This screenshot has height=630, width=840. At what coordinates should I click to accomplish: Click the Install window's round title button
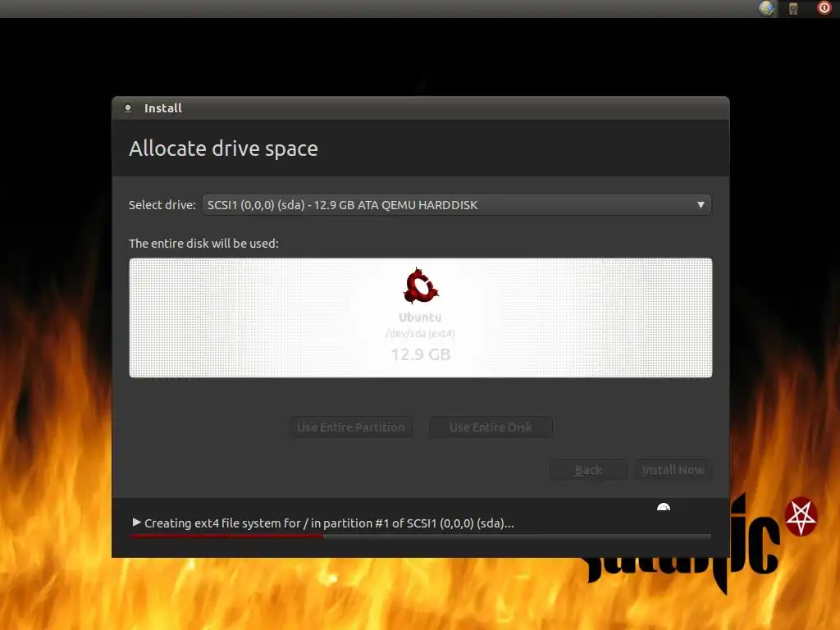128,107
